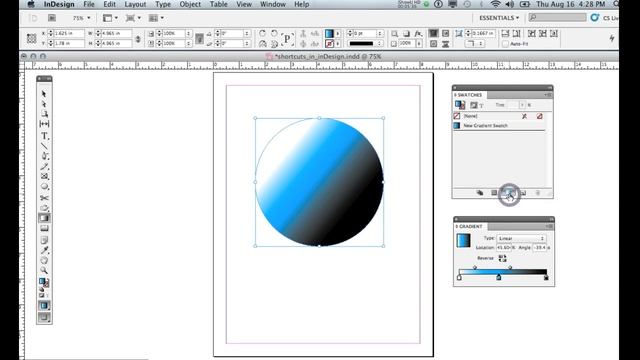Select the Ellipse tool
Viewport: 640px width, 360px height.
point(44,187)
